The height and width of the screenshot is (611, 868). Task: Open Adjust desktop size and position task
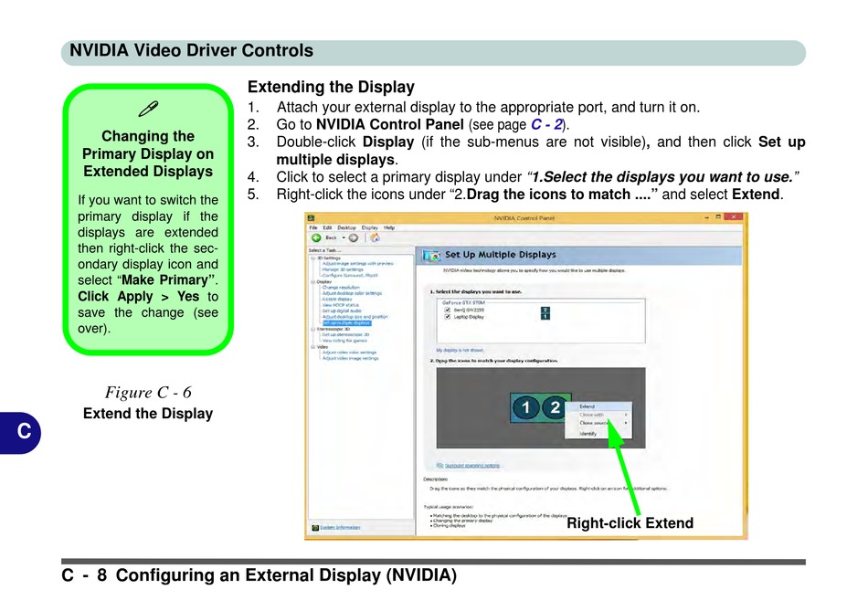[355, 317]
